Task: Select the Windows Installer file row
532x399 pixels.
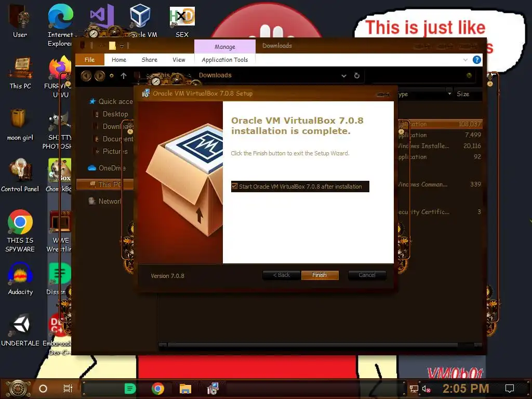Action: [x=440, y=146]
